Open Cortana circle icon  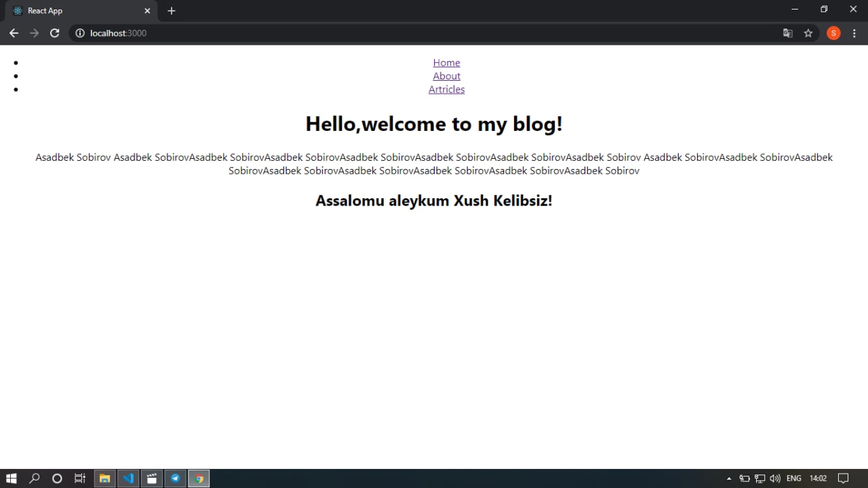coord(57,478)
